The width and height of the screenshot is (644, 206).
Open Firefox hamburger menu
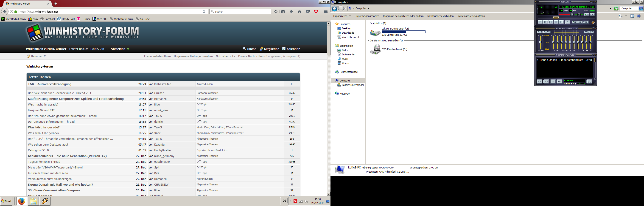click(325, 11)
